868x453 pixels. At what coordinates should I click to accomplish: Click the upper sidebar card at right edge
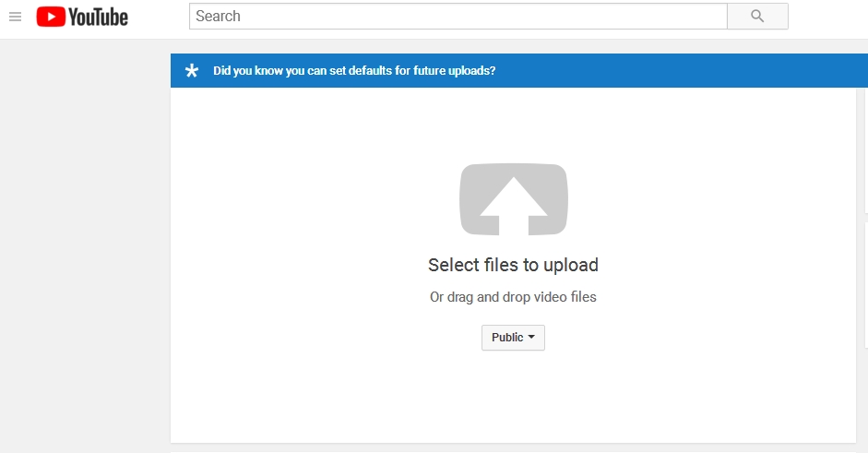coord(865,148)
